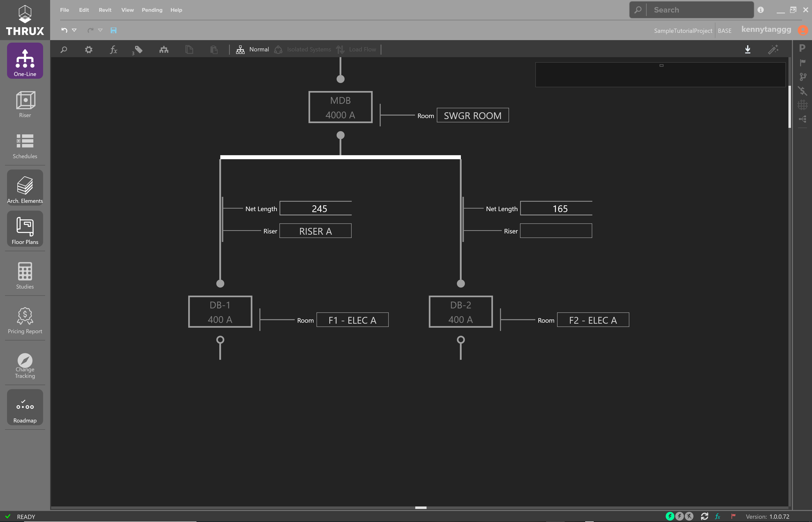Select the DB-2 400 A node

point(461,312)
